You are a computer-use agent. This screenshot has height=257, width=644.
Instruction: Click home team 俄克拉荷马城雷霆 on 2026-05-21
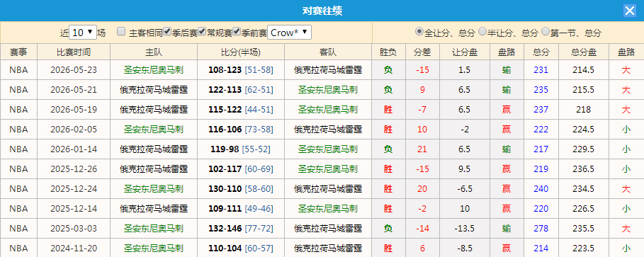154,90
